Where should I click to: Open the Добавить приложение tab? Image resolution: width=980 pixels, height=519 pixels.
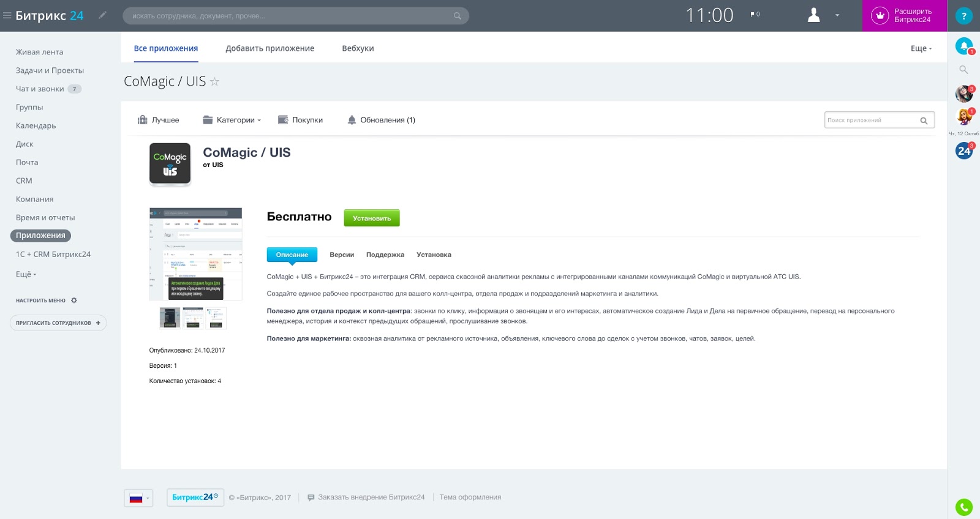click(269, 48)
